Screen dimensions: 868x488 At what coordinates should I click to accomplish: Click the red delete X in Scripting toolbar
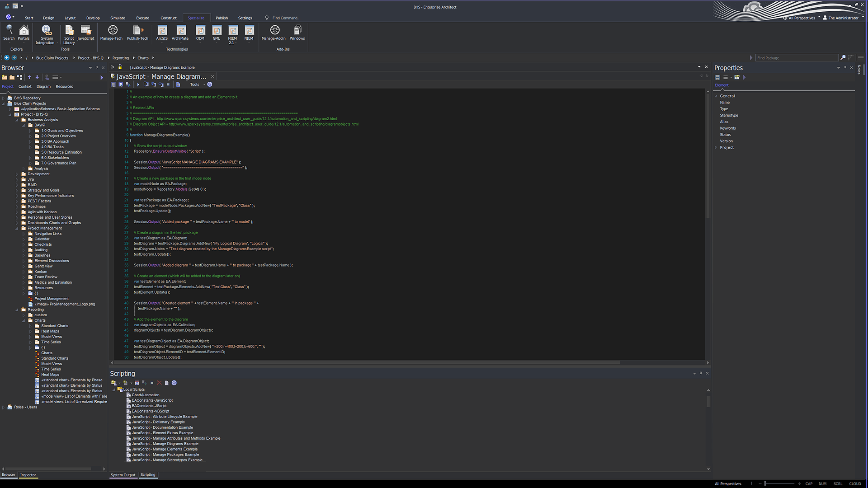(159, 383)
